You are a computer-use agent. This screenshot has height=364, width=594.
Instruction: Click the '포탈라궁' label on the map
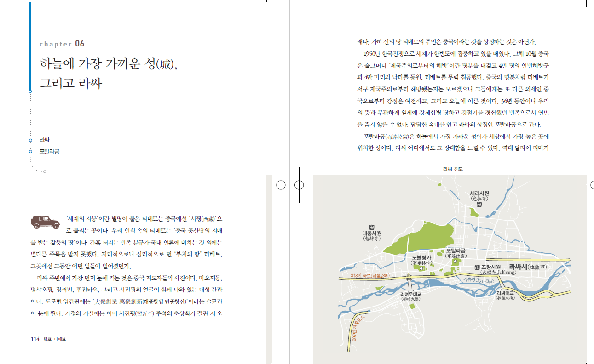coord(456,250)
